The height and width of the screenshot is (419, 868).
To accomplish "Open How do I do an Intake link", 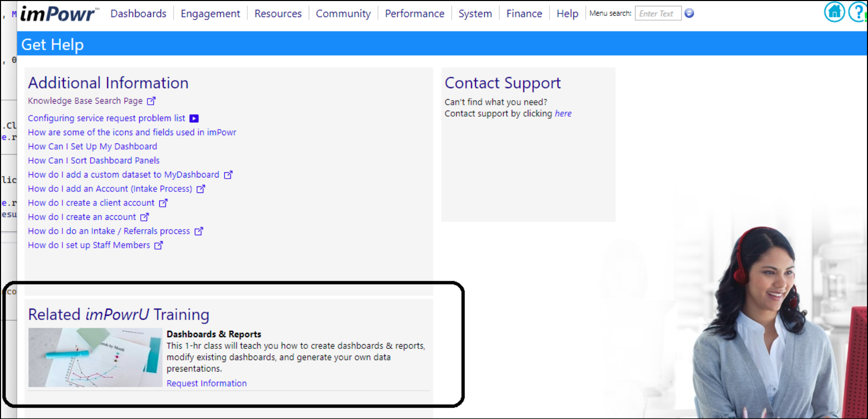I will pyautogui.click(x=109, y=231).
